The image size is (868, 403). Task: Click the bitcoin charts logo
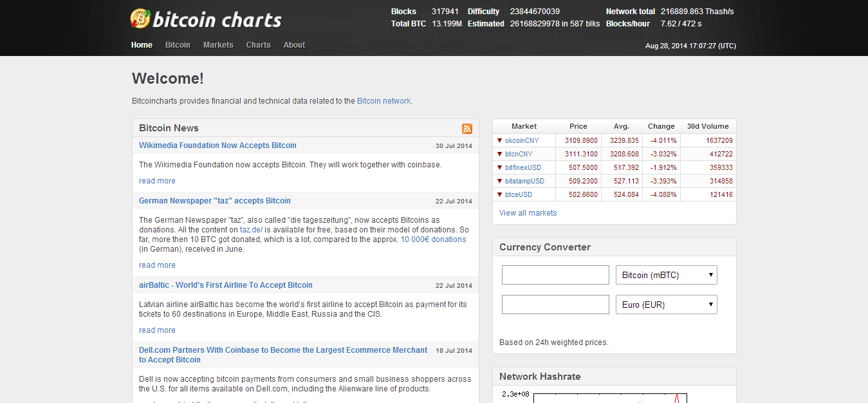206,19
